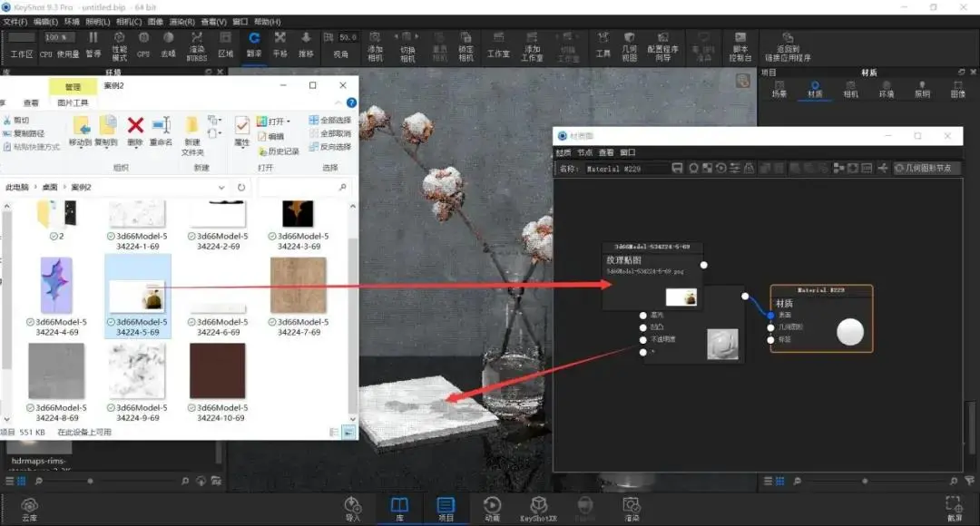
Task: Switch to the 环境 tab in project panel
Action: [887, 89]
